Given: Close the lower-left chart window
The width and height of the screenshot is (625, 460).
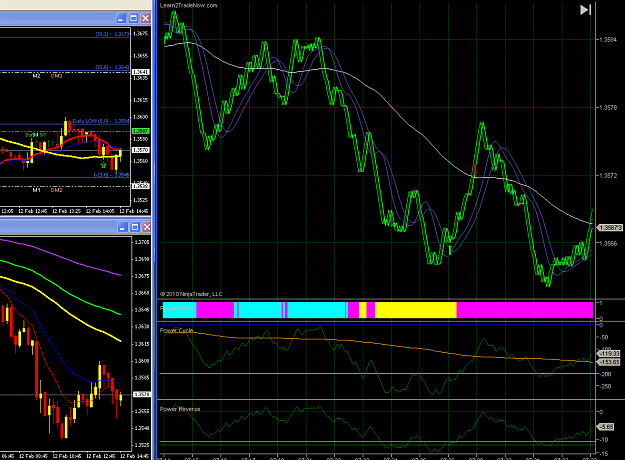Looking at the screenshot, I should pos(147,227).
